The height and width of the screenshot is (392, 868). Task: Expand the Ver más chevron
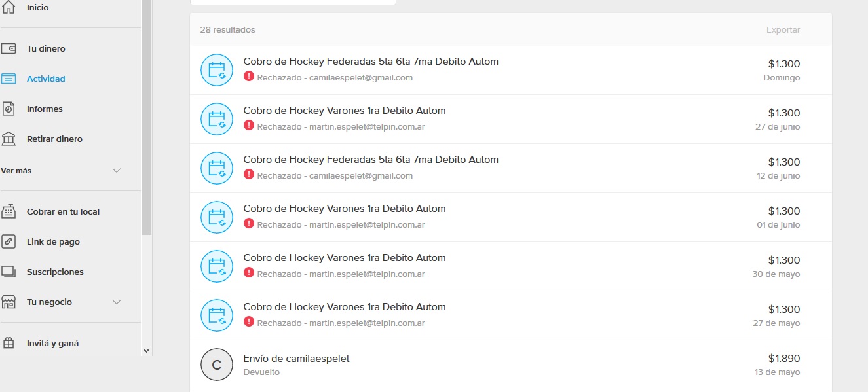[117, 171]
